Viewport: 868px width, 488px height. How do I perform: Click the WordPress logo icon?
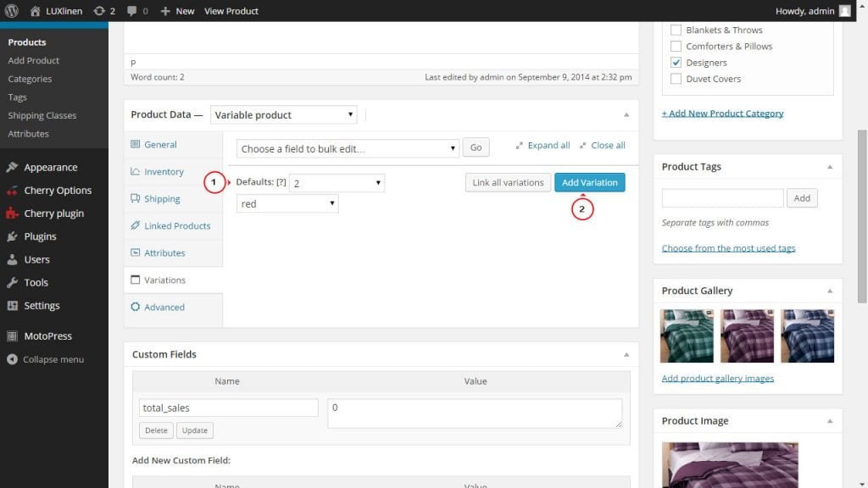[x=11, y=11]
